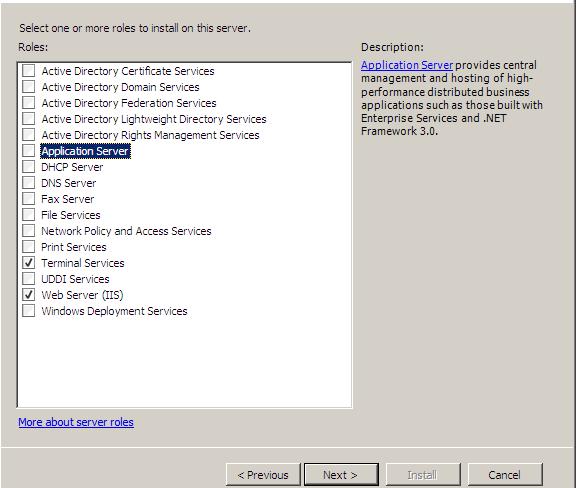Select the DNS Server row text
576x488 pixels.
coord(69,183)
